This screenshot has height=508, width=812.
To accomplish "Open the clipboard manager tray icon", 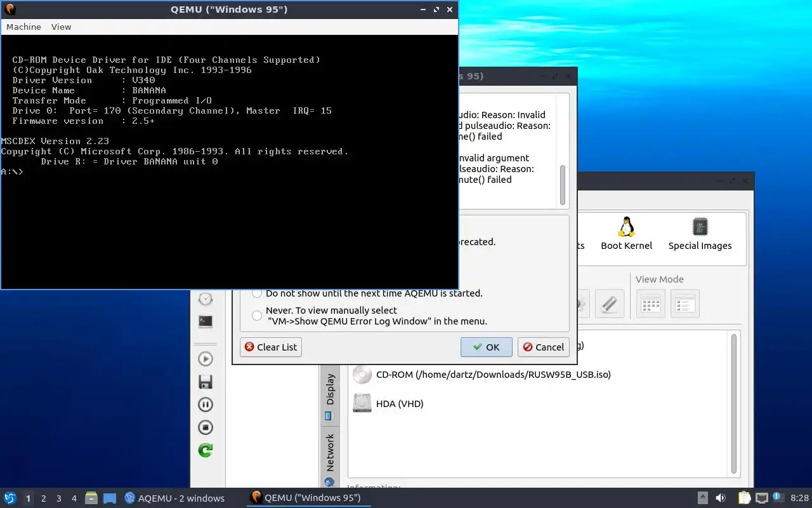I will click(x=745, y=498).
